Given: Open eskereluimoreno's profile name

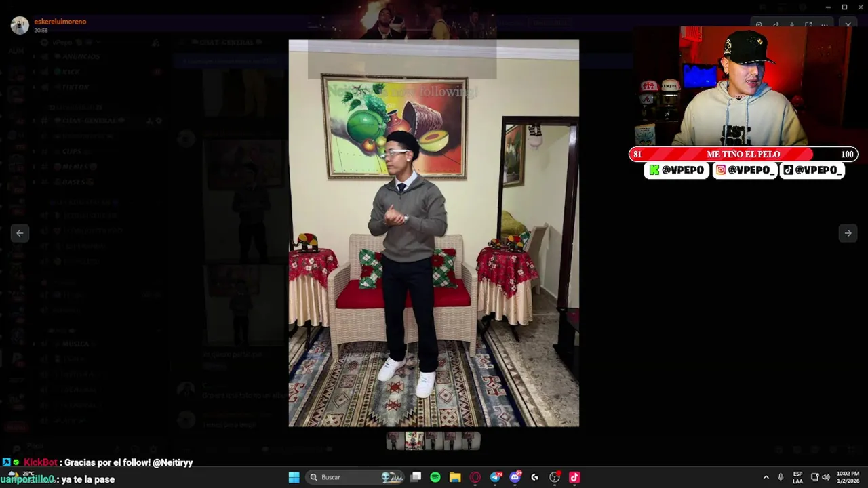Looking at the screenshot, I should click(60, 22).
